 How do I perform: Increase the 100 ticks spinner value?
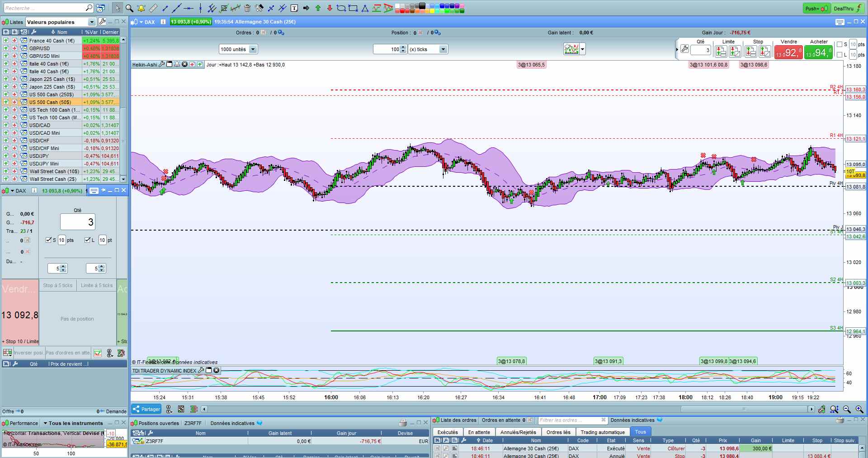point(403,47)
